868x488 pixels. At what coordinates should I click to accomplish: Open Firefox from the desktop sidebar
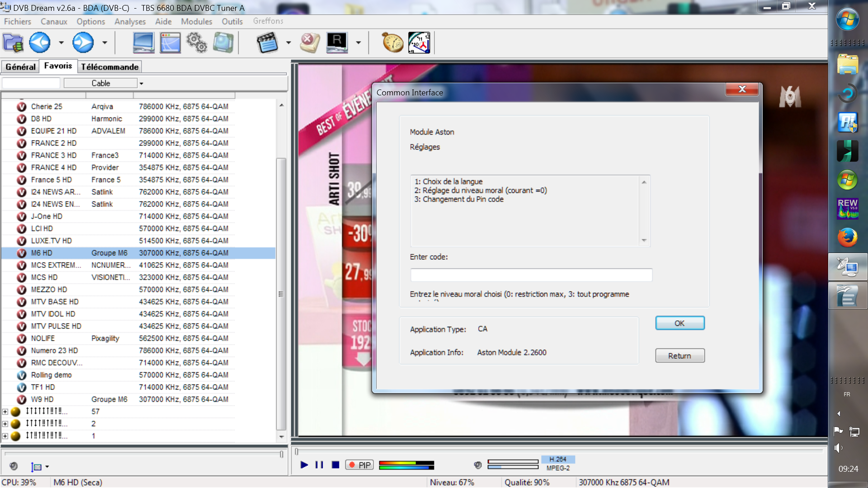coord(848,237)
